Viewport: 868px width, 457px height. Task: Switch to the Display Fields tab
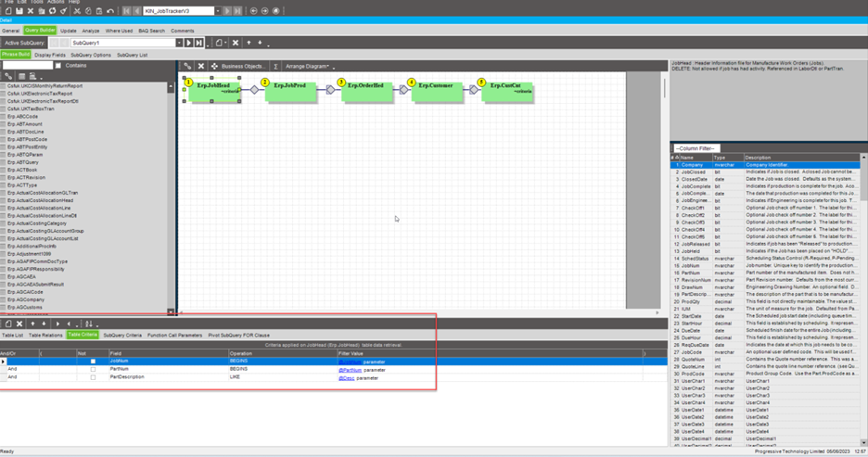[x=50, y=55]
